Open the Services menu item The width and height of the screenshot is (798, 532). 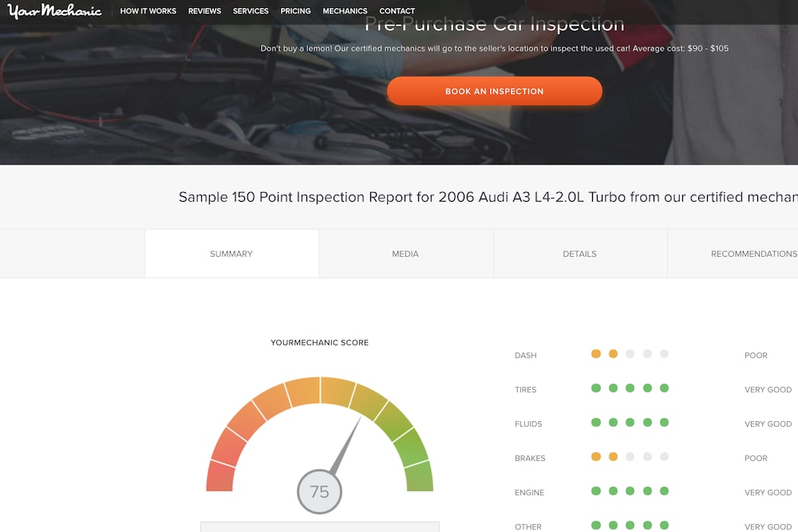pyautogui.click(x=251, y=10)
